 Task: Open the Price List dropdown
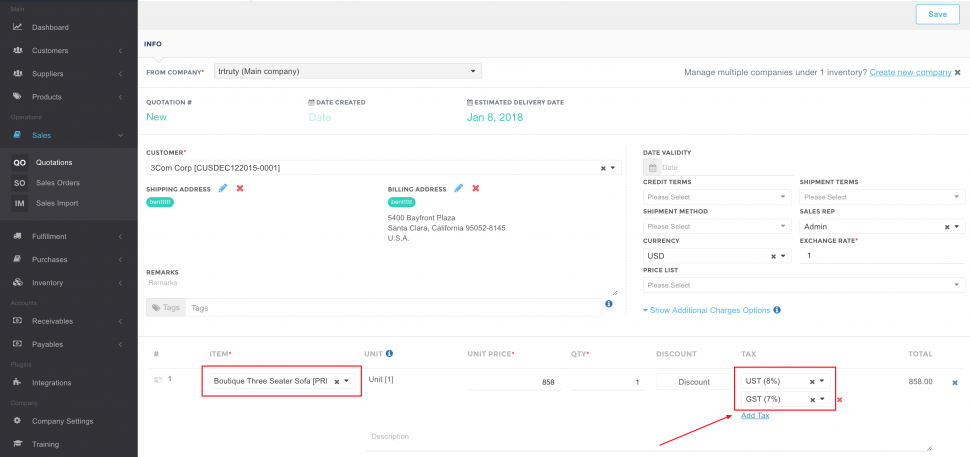[804, 285]
